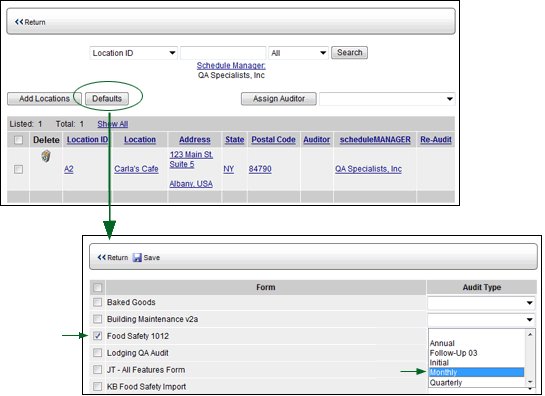Sort by the State column header

coord(235,139)
